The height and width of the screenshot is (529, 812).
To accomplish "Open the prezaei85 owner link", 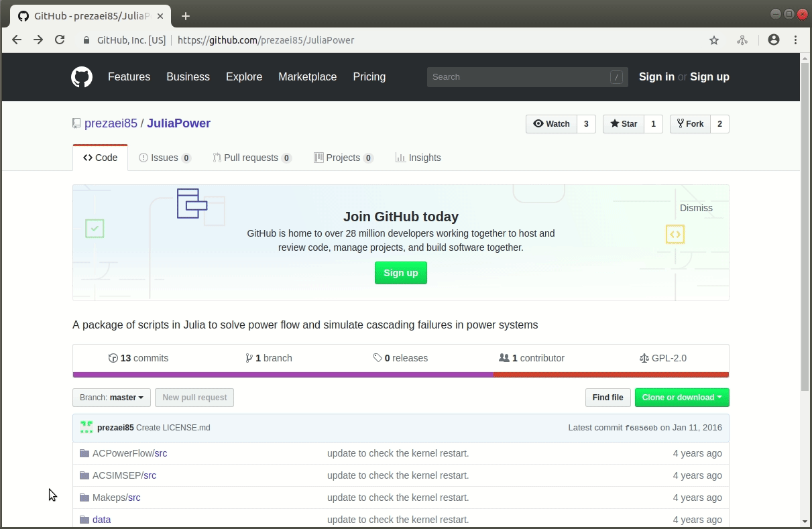I will tap(111, 123).
